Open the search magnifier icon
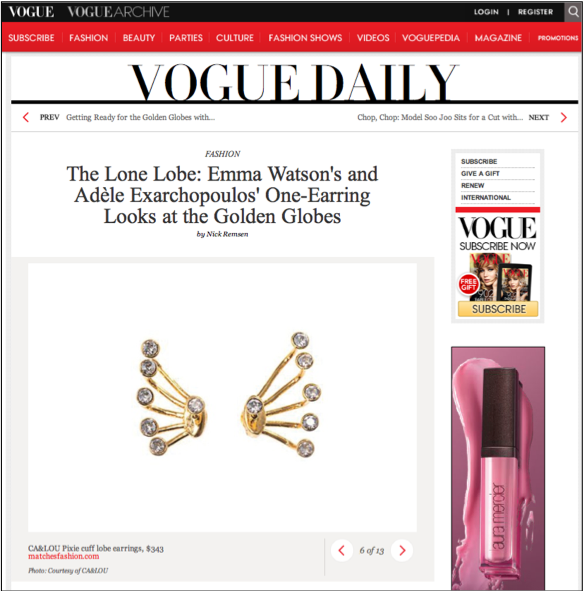Image resolution: width=584 pixels, height=591 pixels. 573,12
